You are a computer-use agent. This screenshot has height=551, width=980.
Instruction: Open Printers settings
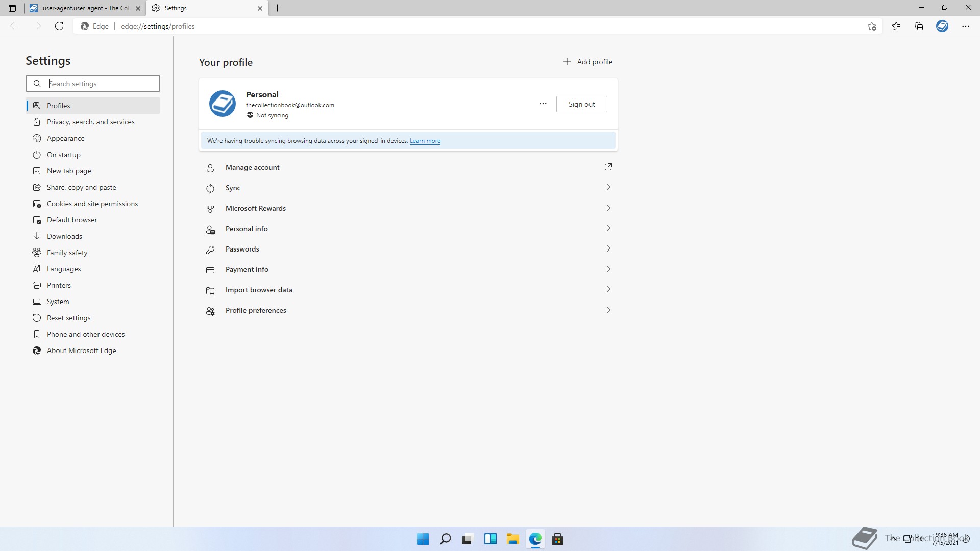[x=93, y=285]
